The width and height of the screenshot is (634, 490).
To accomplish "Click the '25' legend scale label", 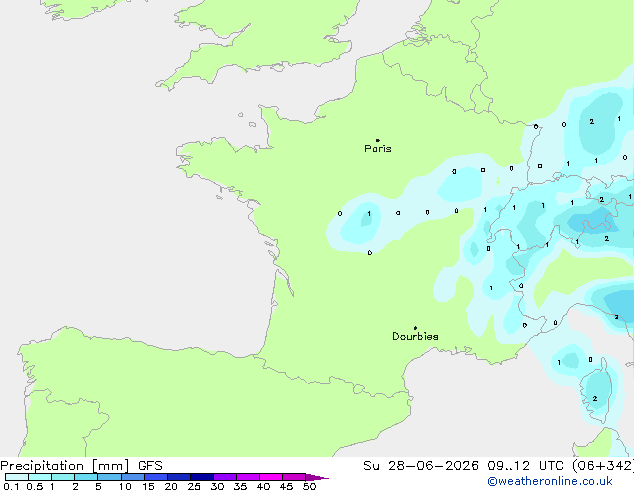I will [194, 486].
